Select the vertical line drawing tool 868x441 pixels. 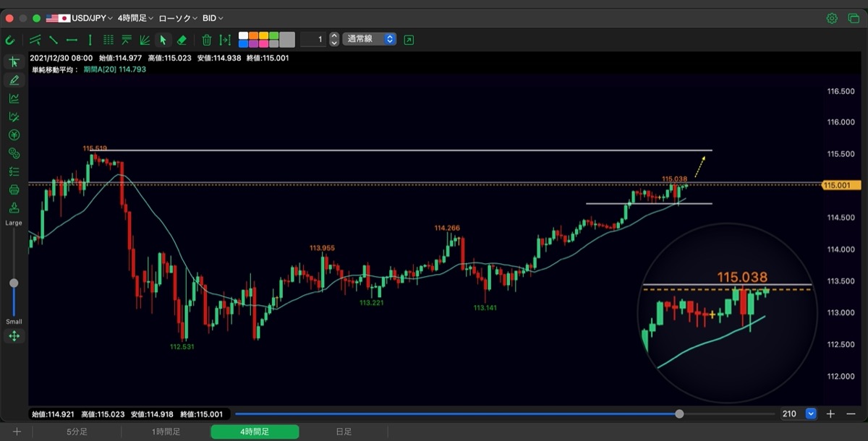tap(90, 40)
